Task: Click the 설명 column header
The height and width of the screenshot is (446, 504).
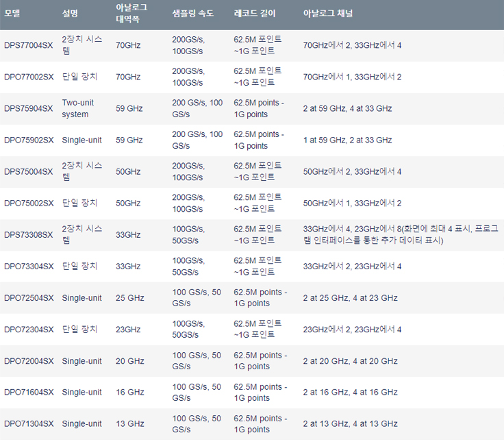Action: pos(70,14)
